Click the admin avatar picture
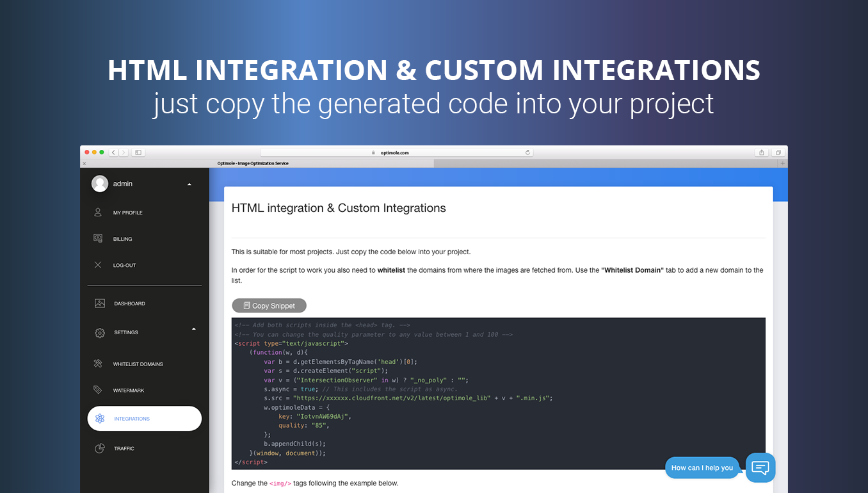 (100, 184)
